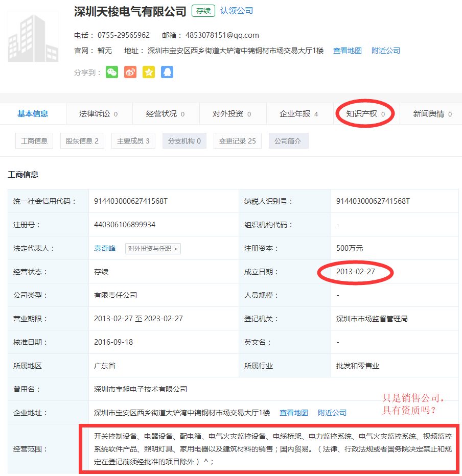Image resolution: width=462 pixels, height=476 pixels.
Task: Open the 经营状况 tab
Action: pyautogui.click(x=165, y=114)
